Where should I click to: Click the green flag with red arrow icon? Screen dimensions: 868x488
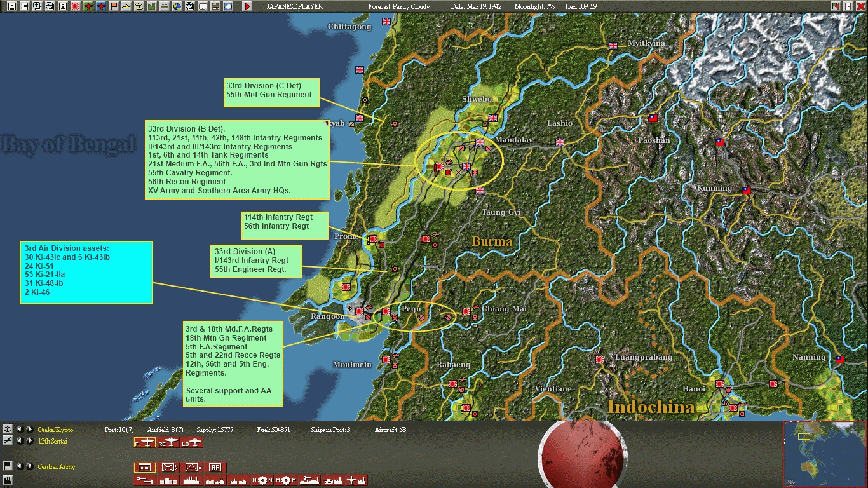[836, 6]
